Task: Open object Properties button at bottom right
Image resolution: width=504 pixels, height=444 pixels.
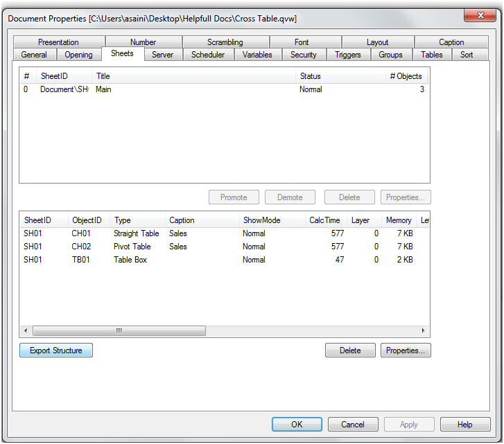Action: [406, 350]
